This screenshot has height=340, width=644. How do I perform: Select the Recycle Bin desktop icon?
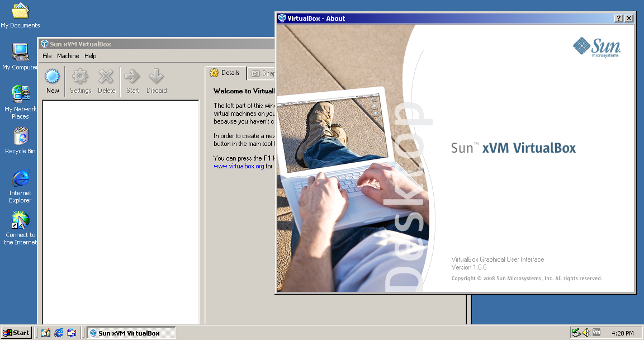click(20, 141)
